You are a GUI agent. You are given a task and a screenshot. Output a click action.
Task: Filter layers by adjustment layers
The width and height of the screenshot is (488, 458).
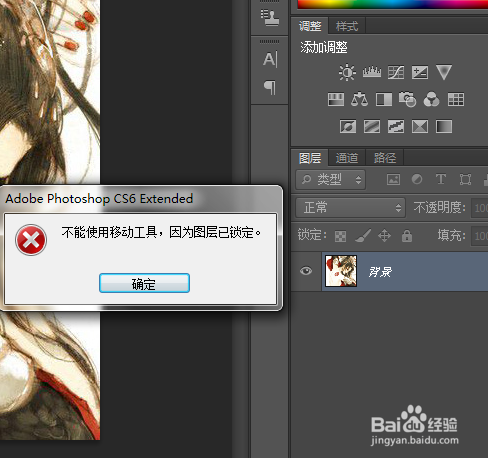click(x=417, y=179)
